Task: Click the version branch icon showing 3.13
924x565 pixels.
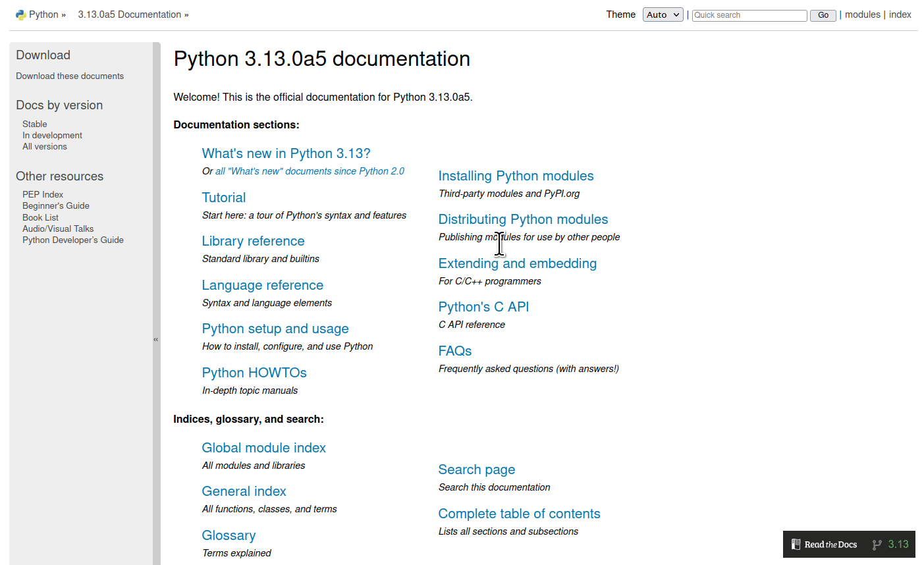Action: point(877,545)
